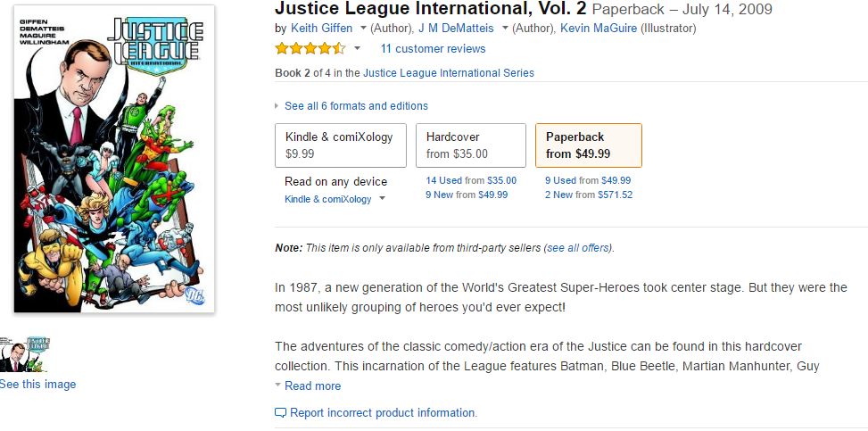The image size is (868, 431).
Task: Open the star rating breakdown arrow
Action: click(358, 48)
